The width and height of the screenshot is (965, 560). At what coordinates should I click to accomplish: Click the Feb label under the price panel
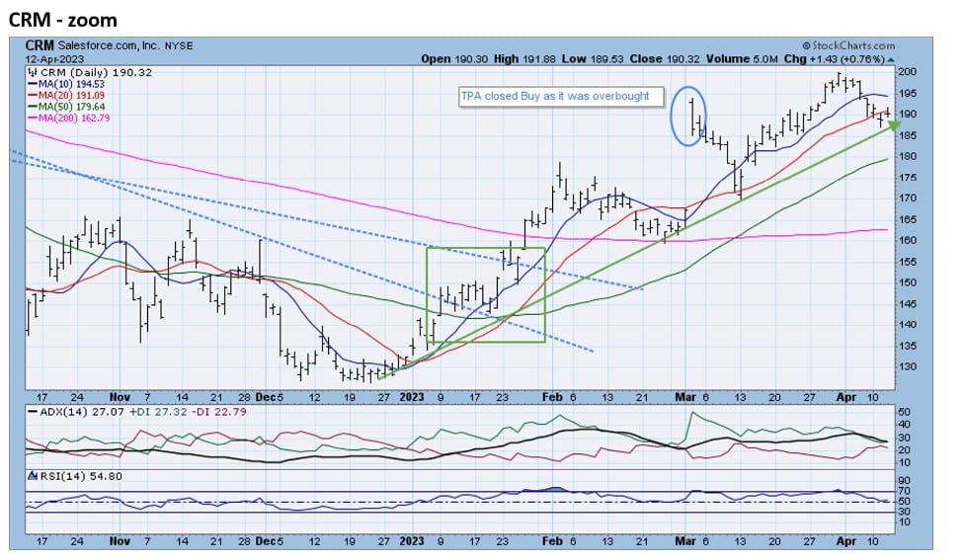coord(552,397)
